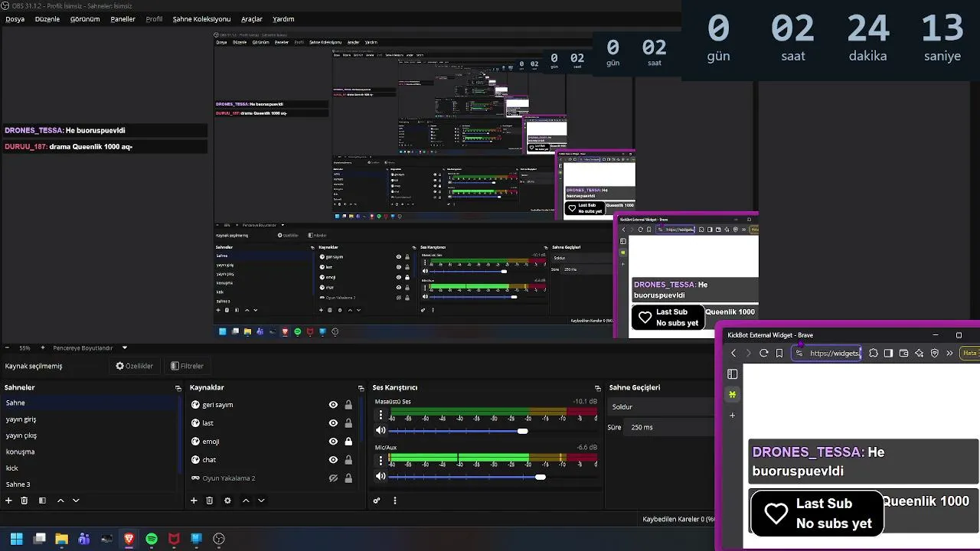Open Görünüm menu
Image resolution: width=980 pixels, height=551 pixels.
(85, 19)
